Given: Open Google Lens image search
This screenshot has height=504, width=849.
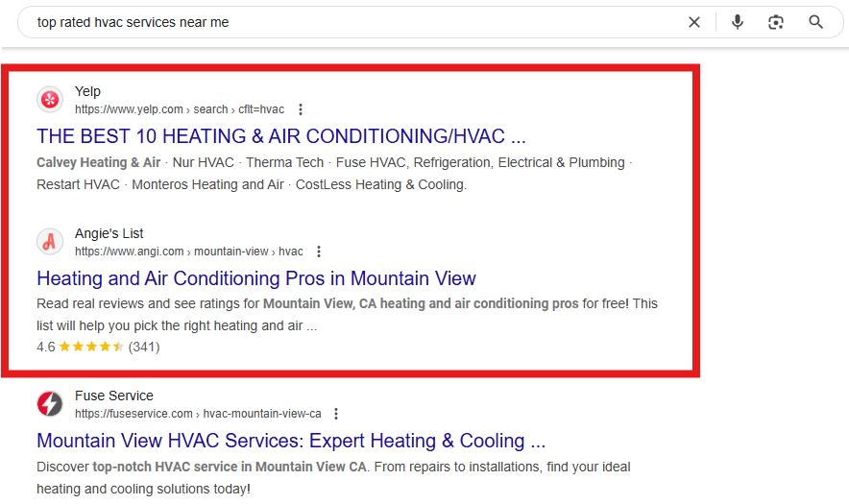Looking at the screenshot, I should click(x=776, y=22).
